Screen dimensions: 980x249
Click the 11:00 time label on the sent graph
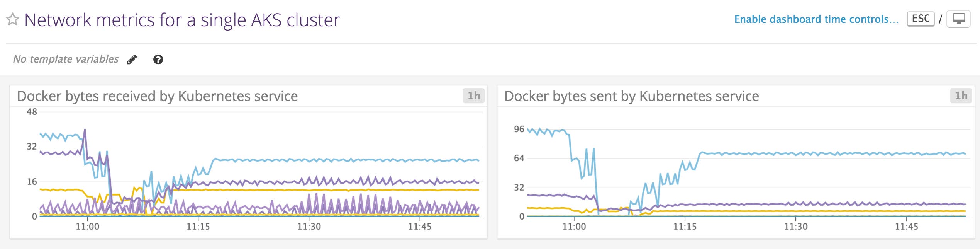(x=574, y=227)
